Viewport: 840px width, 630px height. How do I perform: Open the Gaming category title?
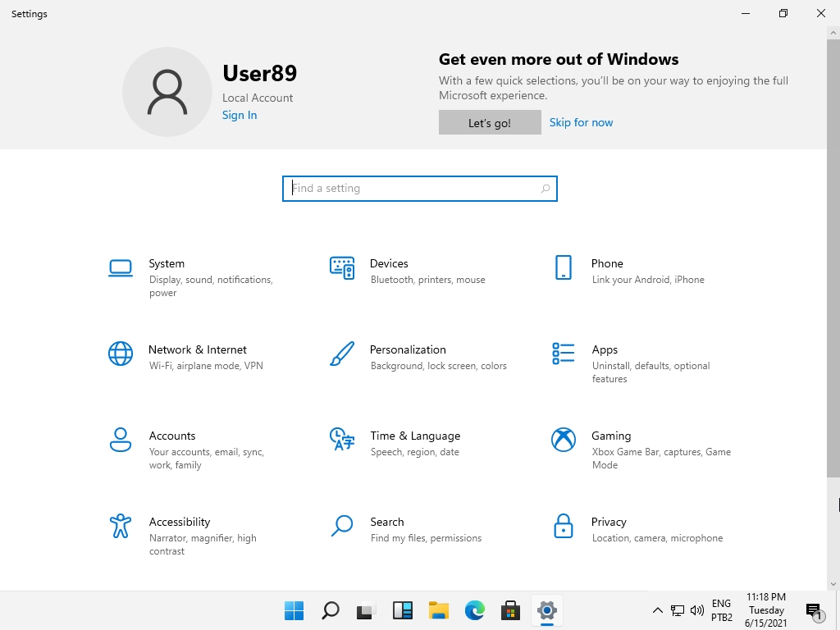tap(611, 436)
